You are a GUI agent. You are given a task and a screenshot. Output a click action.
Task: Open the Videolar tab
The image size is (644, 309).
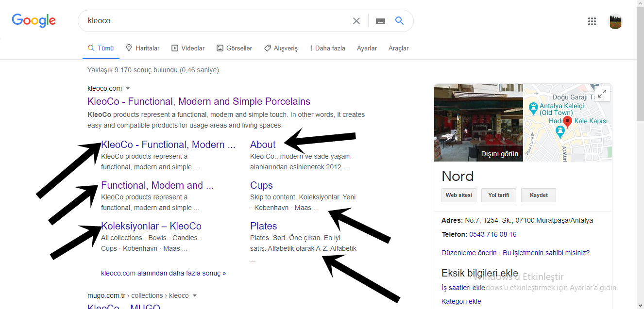tap(188, 48)
